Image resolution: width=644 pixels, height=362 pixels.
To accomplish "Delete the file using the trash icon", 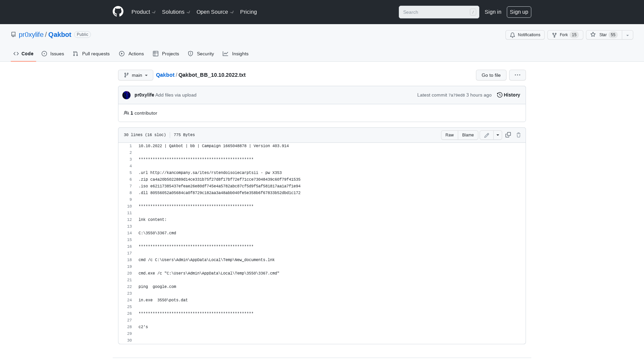I will point(519,135).
